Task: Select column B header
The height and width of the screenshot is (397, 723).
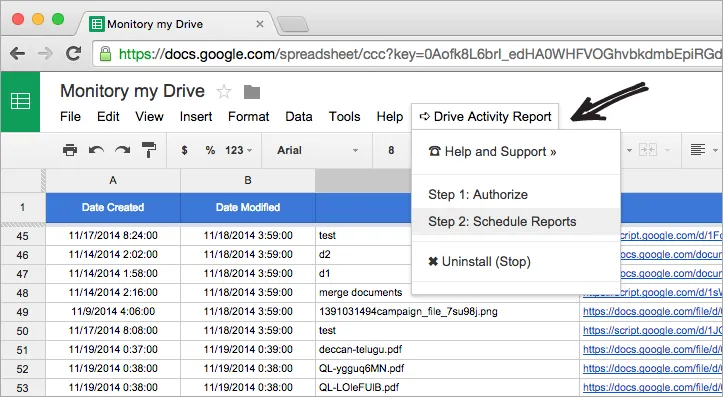Action: click(248, 181)
